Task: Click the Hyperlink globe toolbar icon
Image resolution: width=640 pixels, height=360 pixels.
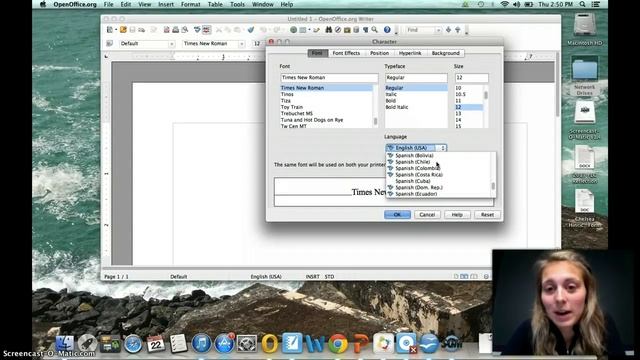Action: pos(293,30)
